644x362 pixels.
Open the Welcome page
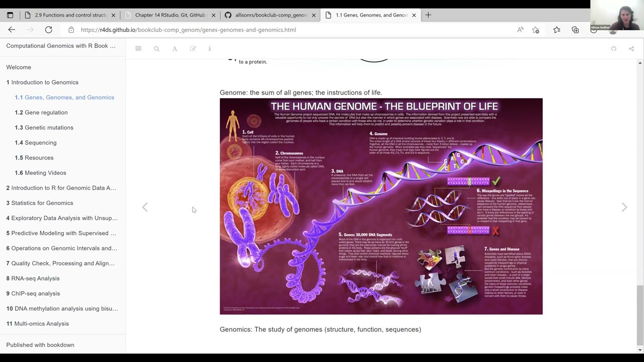point(19,67)
